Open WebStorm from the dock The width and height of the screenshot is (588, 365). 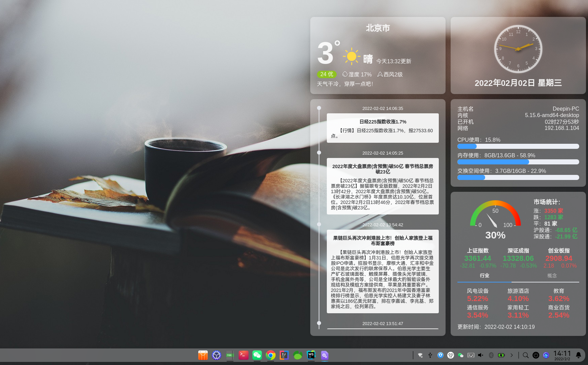[311, 355]
